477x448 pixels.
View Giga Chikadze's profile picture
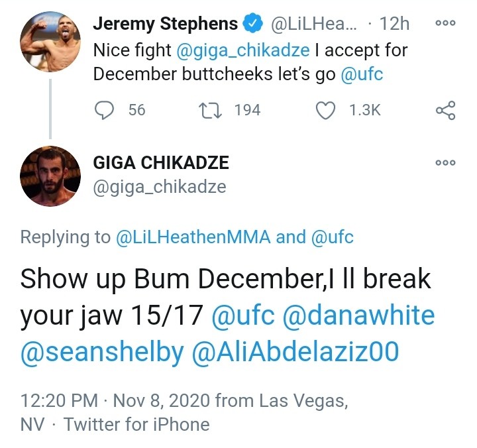pos(50,176)
